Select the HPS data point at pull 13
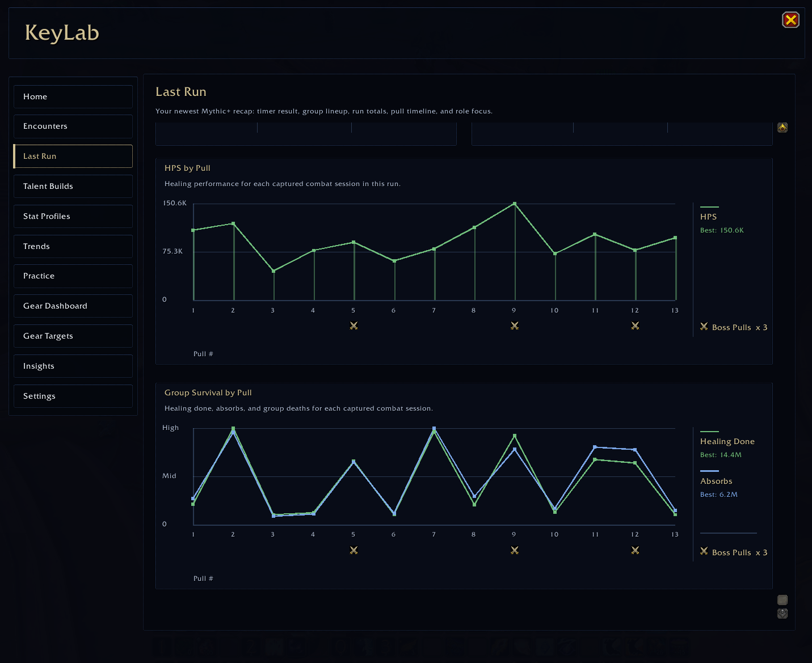The width and height of the screenshot is (812, 663). (675, 238)
